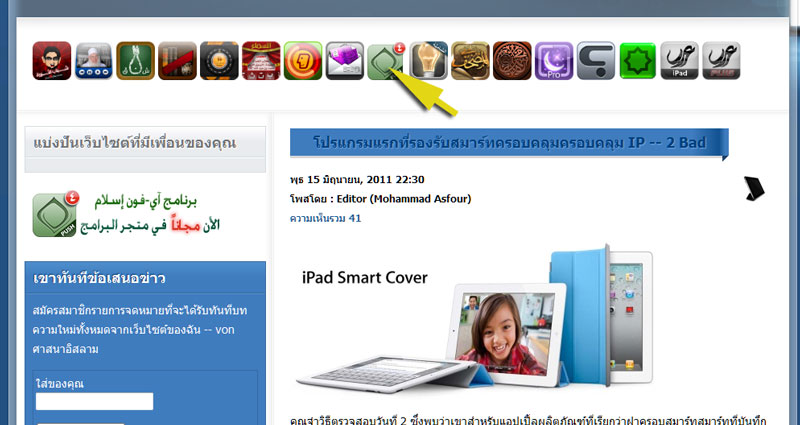Click the label ใส่ของคุณ above the field
This screenshot has height=425, width=800.
pyautogui.click(x=60, y=383)
